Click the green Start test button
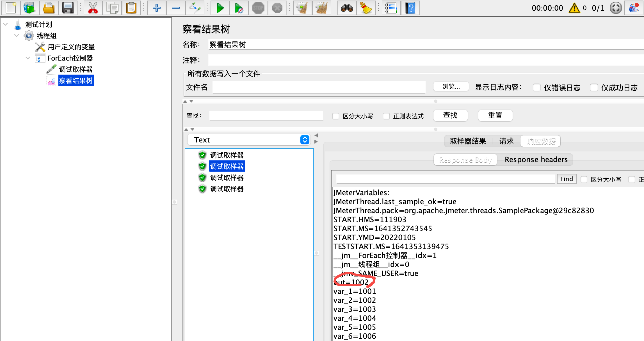Viewport: 644px width, 341px height. pos(220,8)
